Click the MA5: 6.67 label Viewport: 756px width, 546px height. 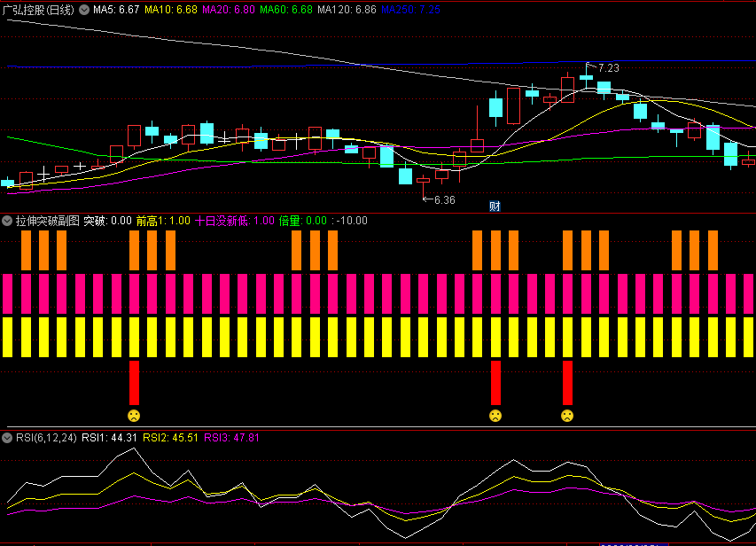[116, 10]
